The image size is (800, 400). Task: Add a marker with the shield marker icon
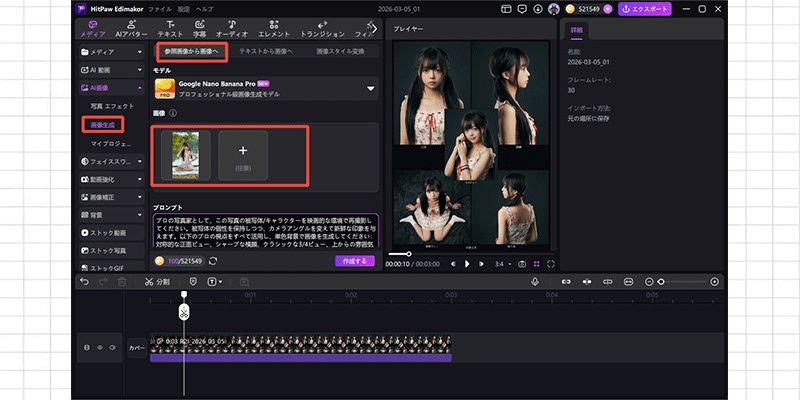click(x=193, y=282)
